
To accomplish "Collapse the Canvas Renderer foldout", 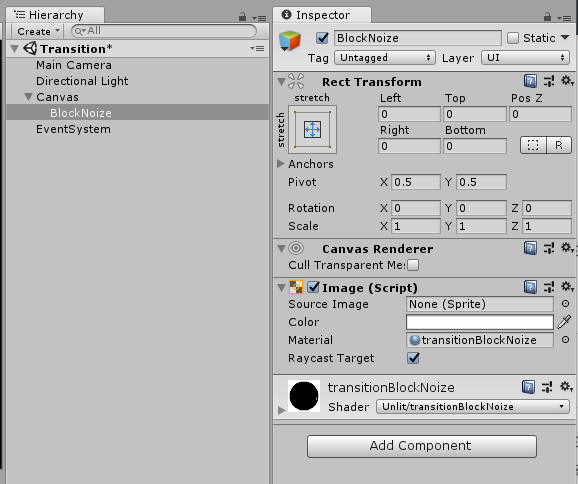I will pyautogui.click(x=281, y=249).
